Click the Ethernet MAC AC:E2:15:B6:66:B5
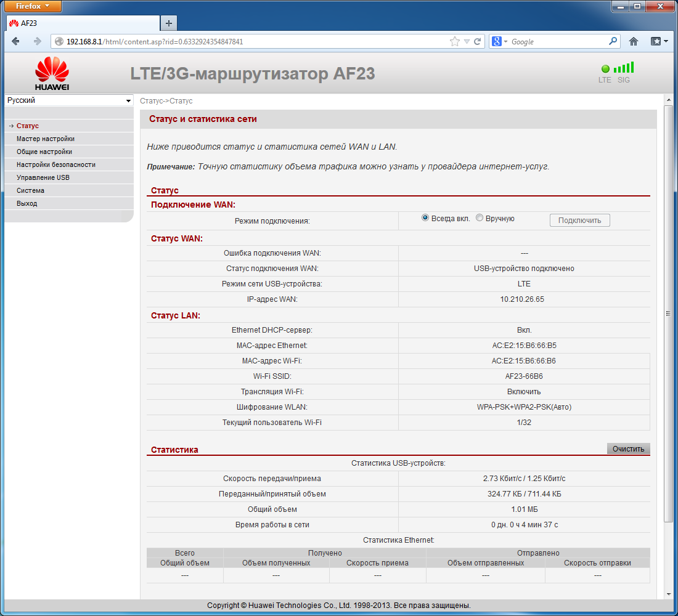Viewport: 678px width, 616px height. pos(524,346)
